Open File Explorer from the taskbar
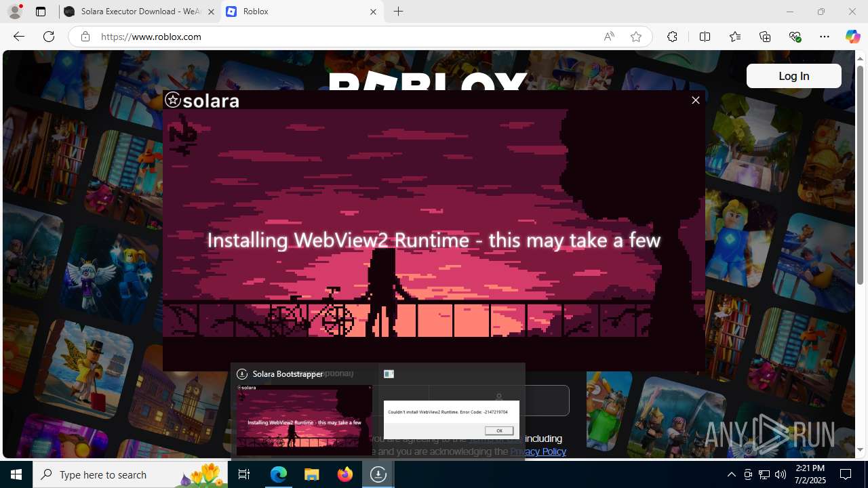Screen dimensions: 868x488 [x=312, y=474]
